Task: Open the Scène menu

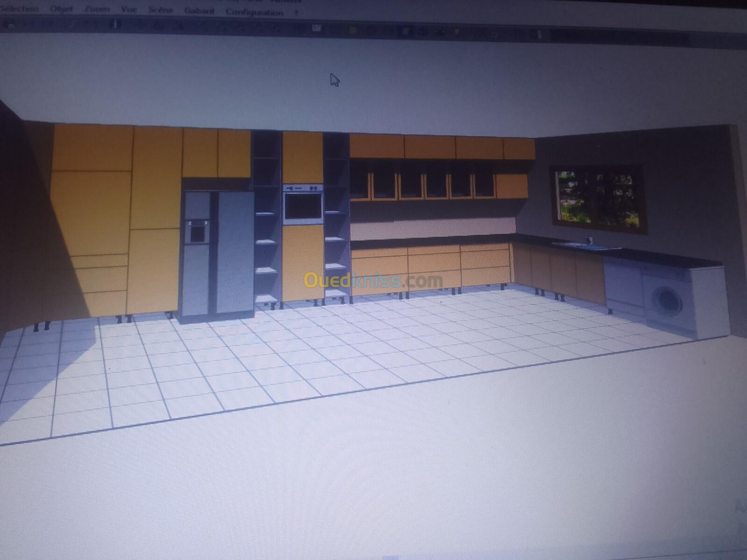Action: (160, 10)
